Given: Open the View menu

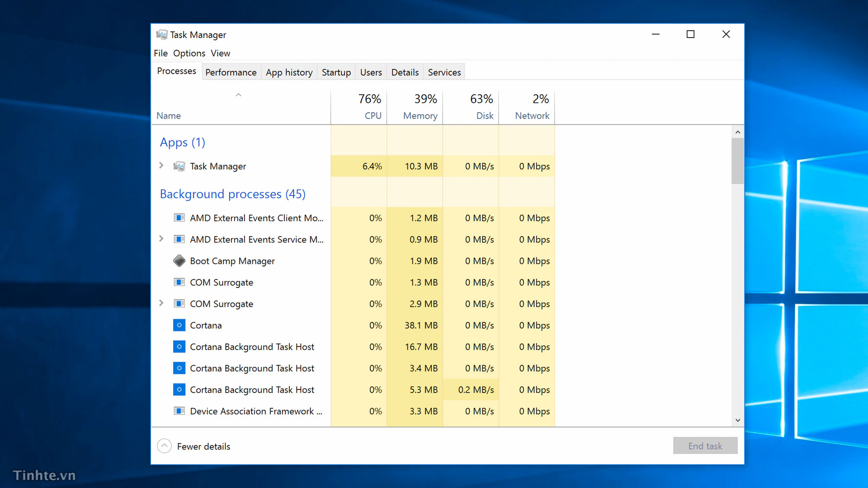Looking at the screenshot, I should pyautogui.click(x=221, y=53).
